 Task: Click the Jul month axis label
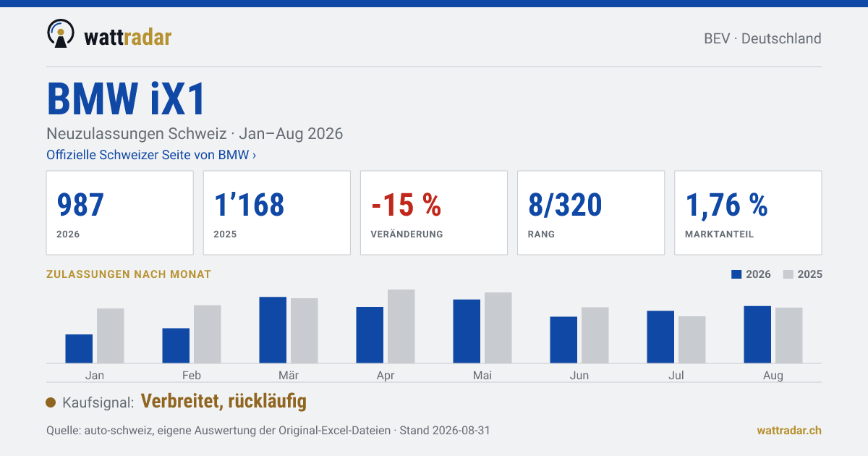pos(676,375)
